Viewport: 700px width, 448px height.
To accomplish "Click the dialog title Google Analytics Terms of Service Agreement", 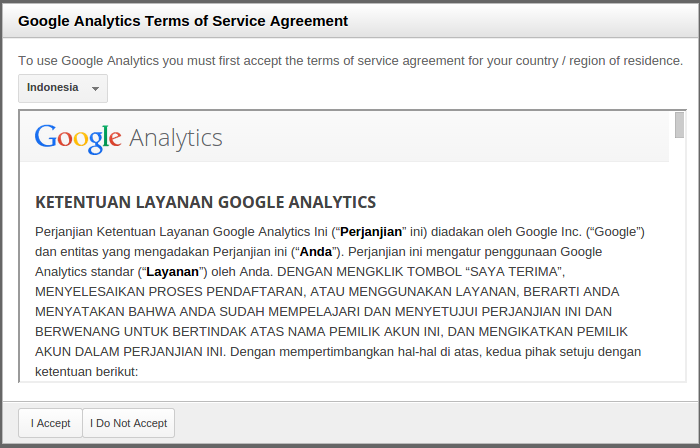I will coord(183,20).
